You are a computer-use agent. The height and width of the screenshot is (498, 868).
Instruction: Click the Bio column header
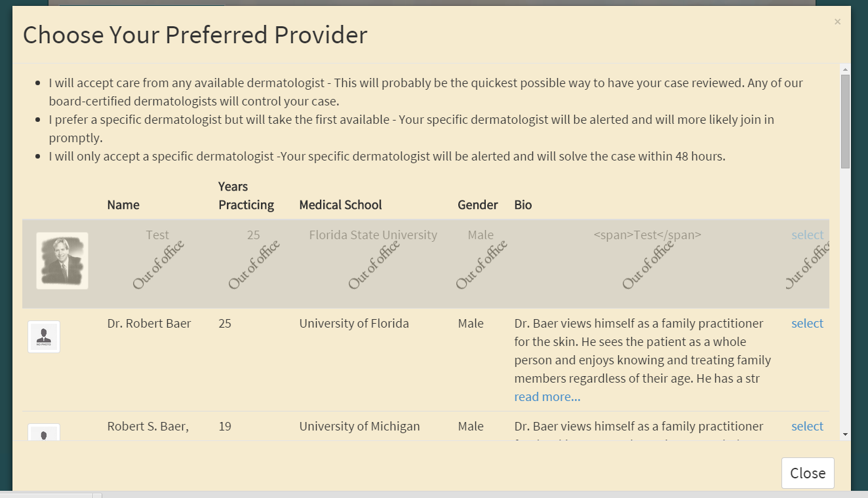tap(523, 205)
